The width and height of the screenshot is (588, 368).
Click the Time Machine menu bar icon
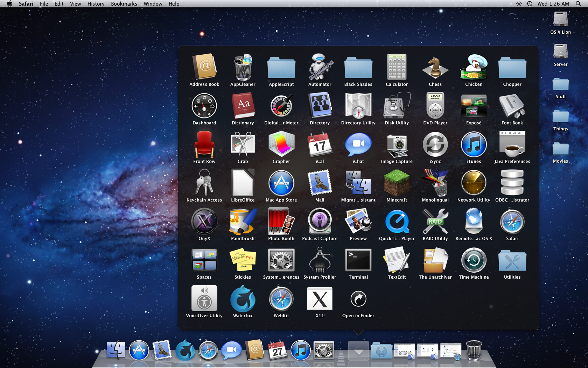[x=530, y=4]
